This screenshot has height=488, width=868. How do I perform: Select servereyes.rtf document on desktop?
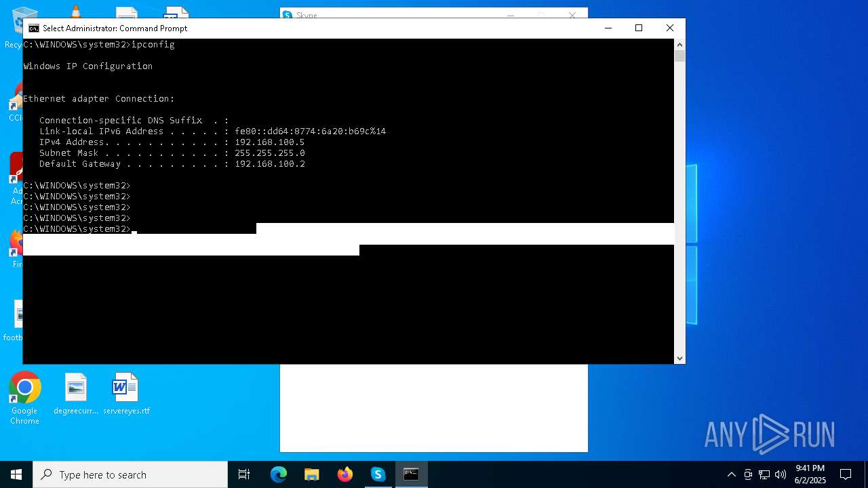126,394
